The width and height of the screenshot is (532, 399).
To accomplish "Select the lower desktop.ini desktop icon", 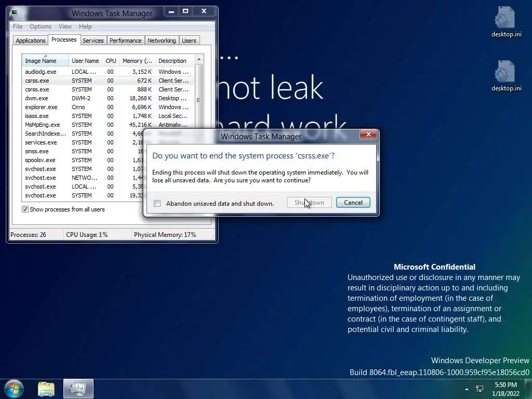I will click(506, 76).
